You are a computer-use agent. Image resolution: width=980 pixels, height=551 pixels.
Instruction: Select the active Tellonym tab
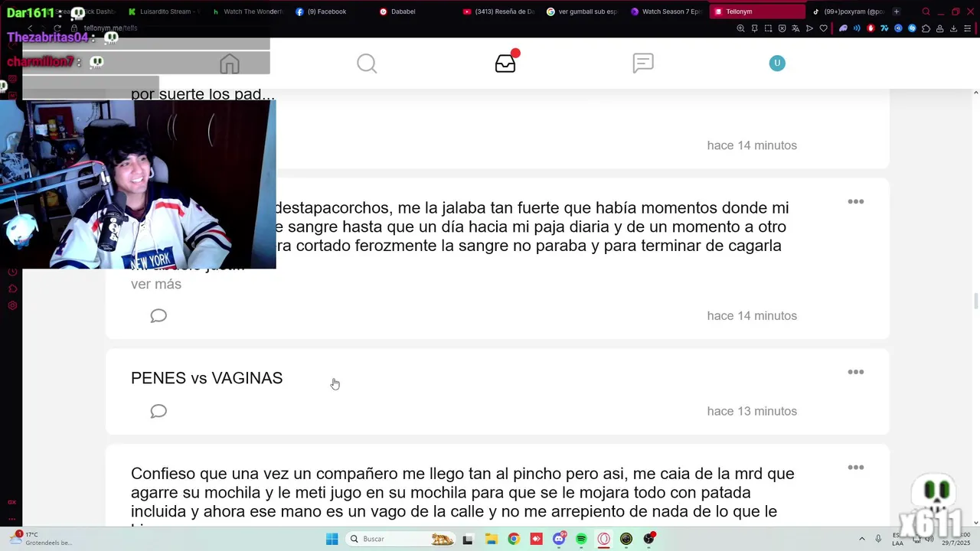757,11
